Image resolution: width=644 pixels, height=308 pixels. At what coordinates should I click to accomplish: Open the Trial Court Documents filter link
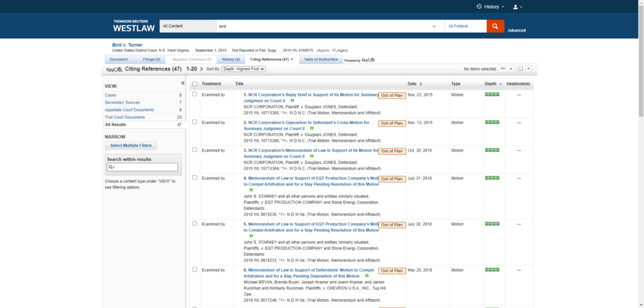(x=125, y=117)
